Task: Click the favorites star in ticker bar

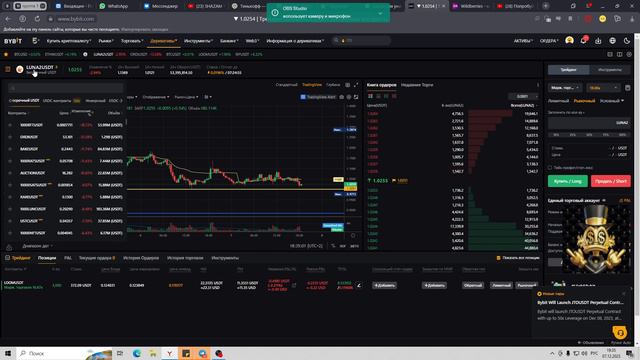Action: (6, 54)
